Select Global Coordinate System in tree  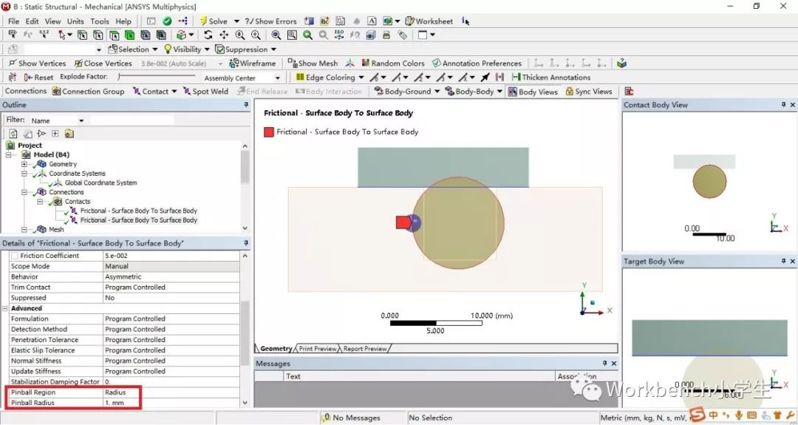click(x=100, y=183)
